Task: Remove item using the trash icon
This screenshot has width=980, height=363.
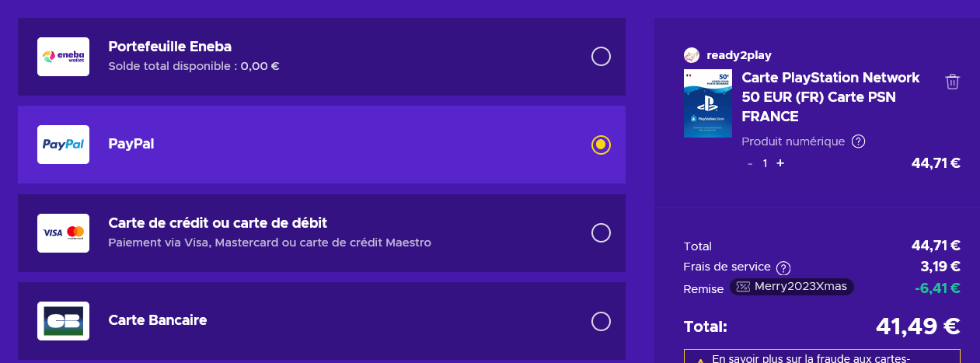Action: 952,82
